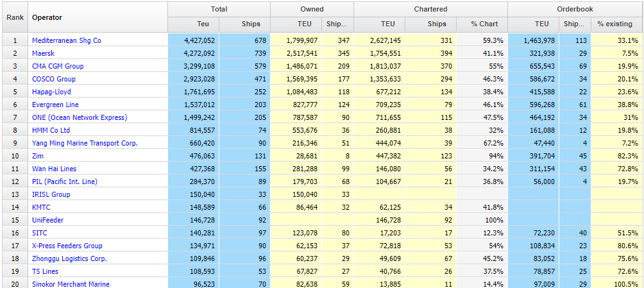Select the COSCO Group link
This screenshot has height=288, width=644.
click(54, 79)
